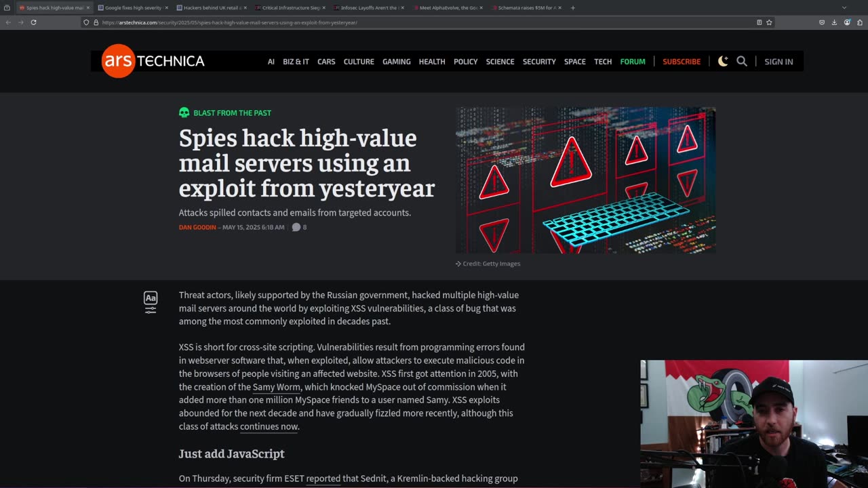Click the Ars Technica logo
Image resolution: width=868 pixels, height=488 pixels.
click(x=153, y=61)
